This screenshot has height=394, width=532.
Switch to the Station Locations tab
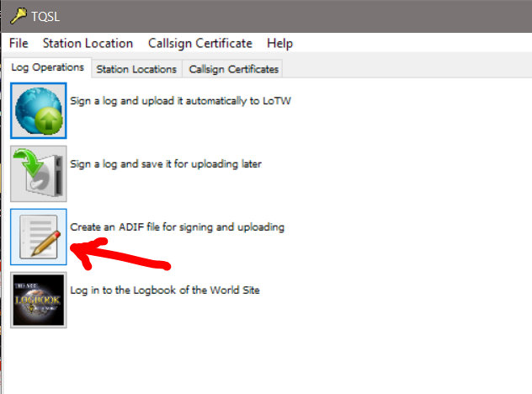point(136,69)
